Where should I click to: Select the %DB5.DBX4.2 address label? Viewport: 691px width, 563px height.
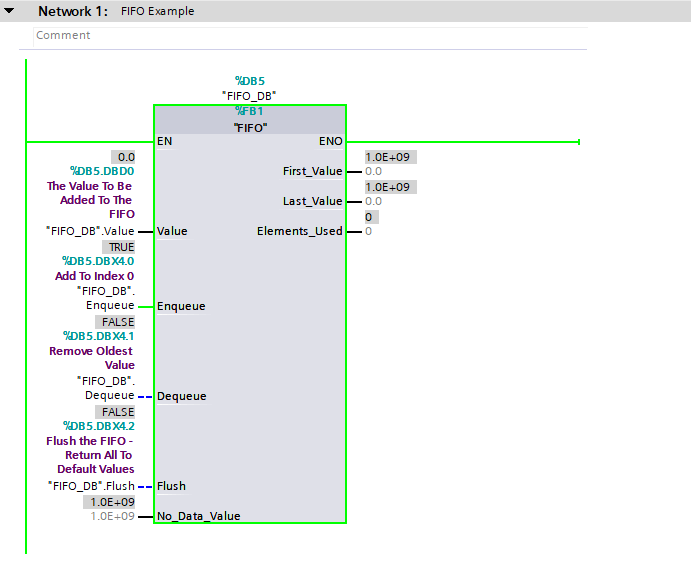(97, 426)
